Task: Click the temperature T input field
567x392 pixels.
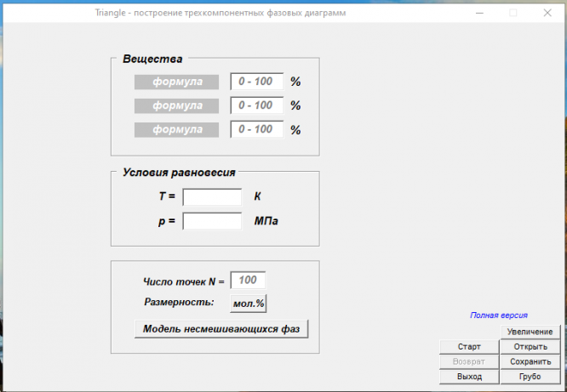Action: (212, 197)
